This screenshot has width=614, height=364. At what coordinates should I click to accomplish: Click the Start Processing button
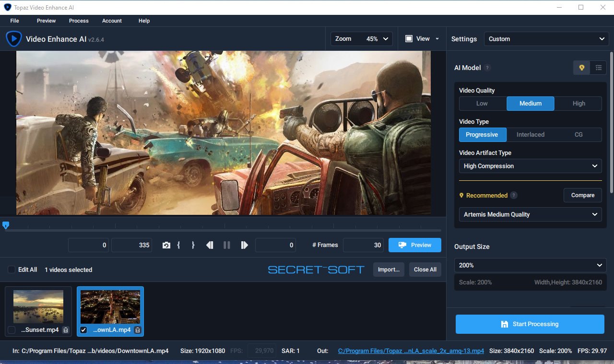click(x=530, y=324)
